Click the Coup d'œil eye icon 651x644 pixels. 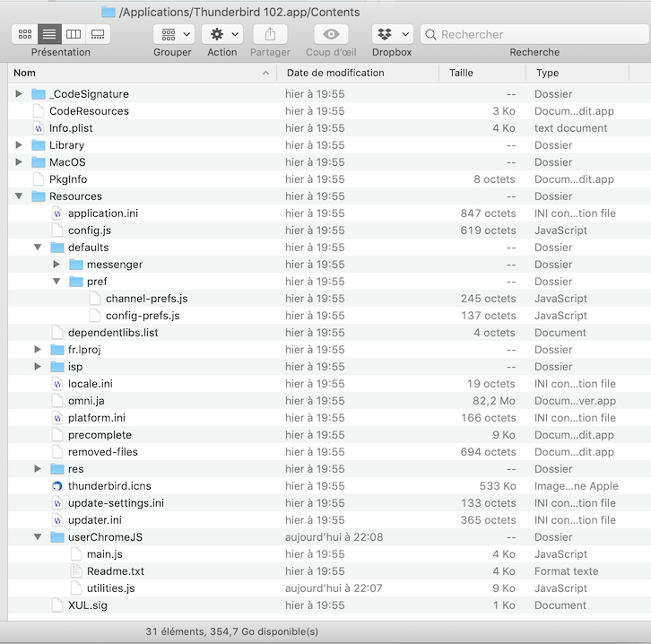331,34
